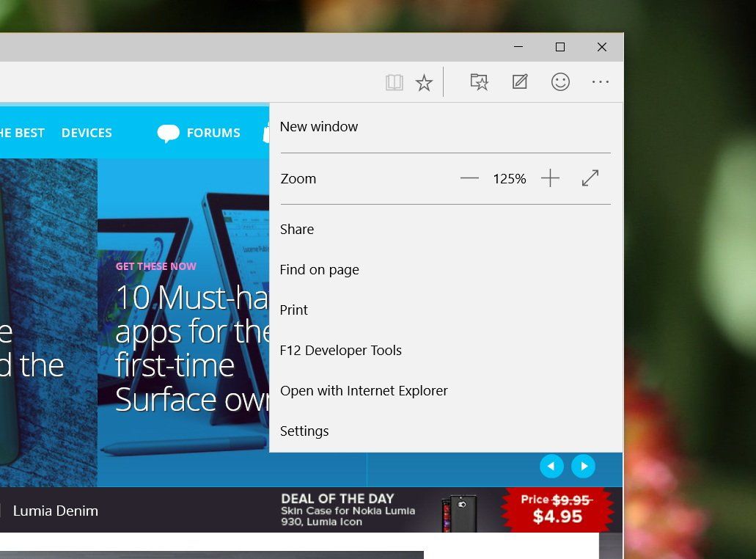Screen dimensions: 756x559
Task: Open the DEVICES navigation link
Action: click(87, 133)
